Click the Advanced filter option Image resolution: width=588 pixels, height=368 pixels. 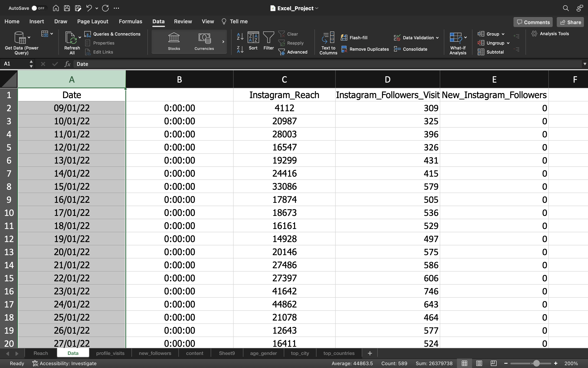point(293,52)
